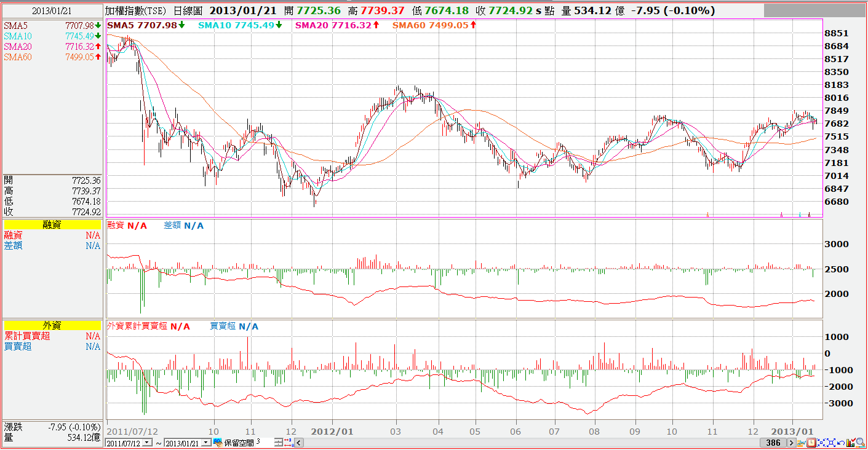Open the start date 2011/07/12 dropdown
This screenshot has height=450, width=868.
pos(146,443)
